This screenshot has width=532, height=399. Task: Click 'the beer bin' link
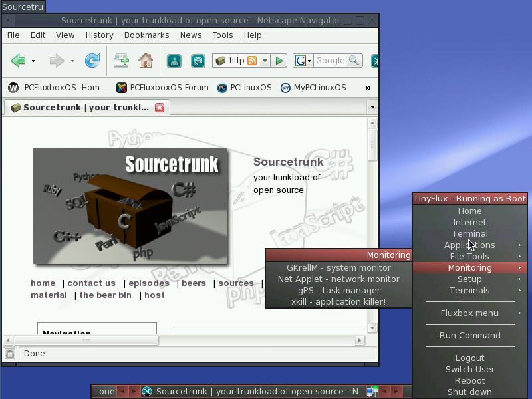[106, 295]
